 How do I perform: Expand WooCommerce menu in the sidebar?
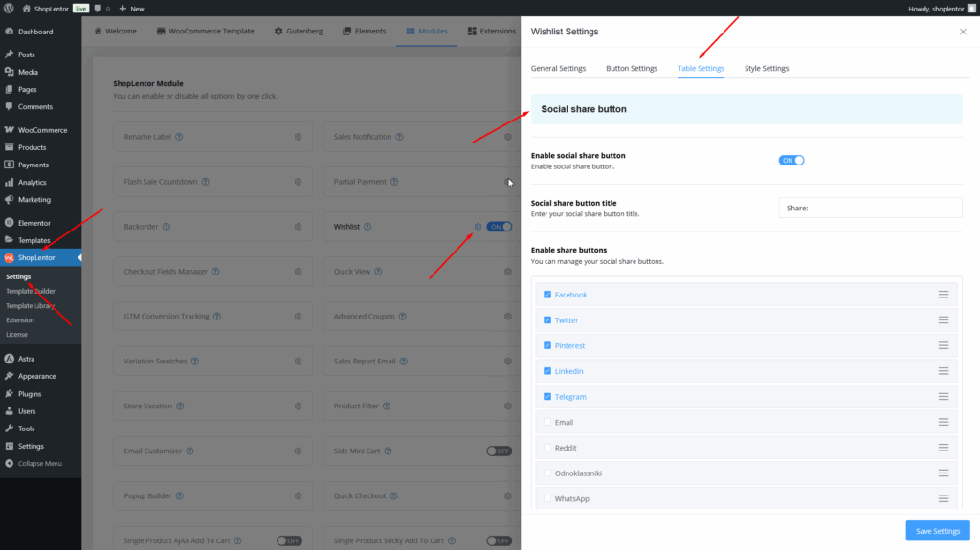click(42, 130)
